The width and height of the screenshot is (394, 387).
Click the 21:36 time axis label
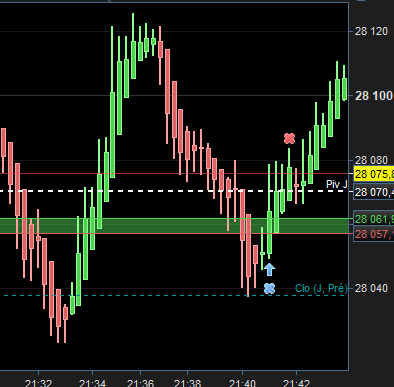[x=140, y=383]
